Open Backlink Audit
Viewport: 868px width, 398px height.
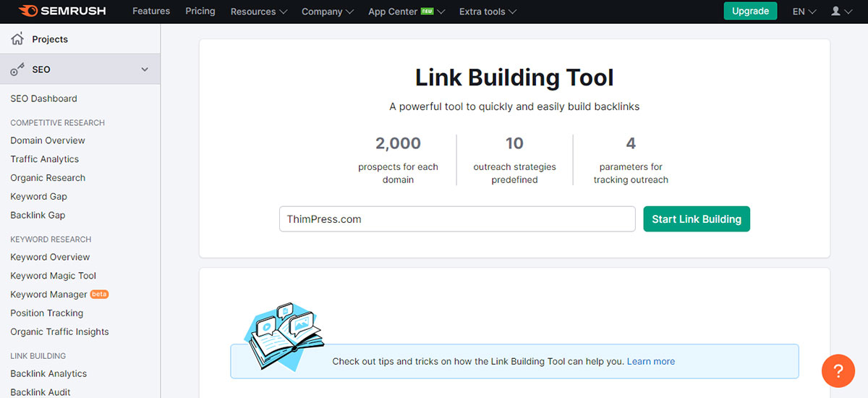click(x=41, y=392)
